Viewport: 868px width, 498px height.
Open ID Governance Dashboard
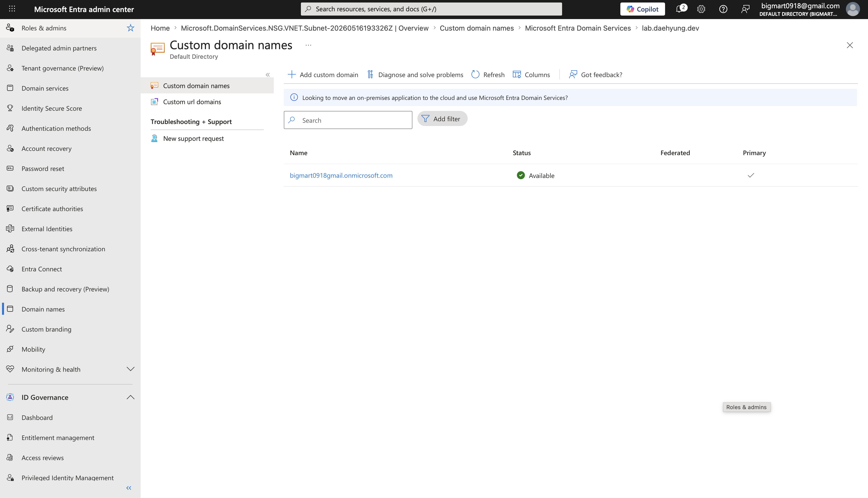[70, 417]
